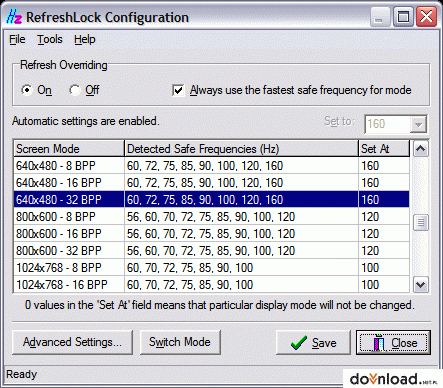The height and width of the screenshot is (388, 443).
Task: Select the On radio button
Action: coord(27,90)
